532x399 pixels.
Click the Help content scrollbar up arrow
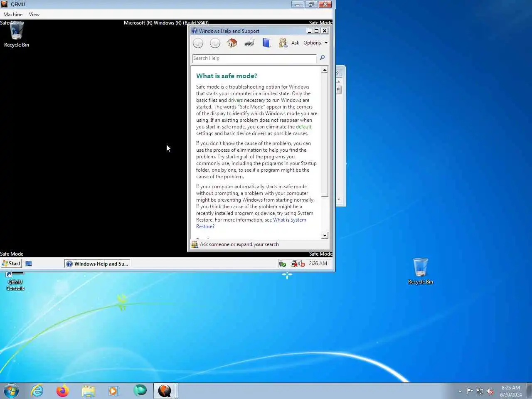click(x=325, y=70)
